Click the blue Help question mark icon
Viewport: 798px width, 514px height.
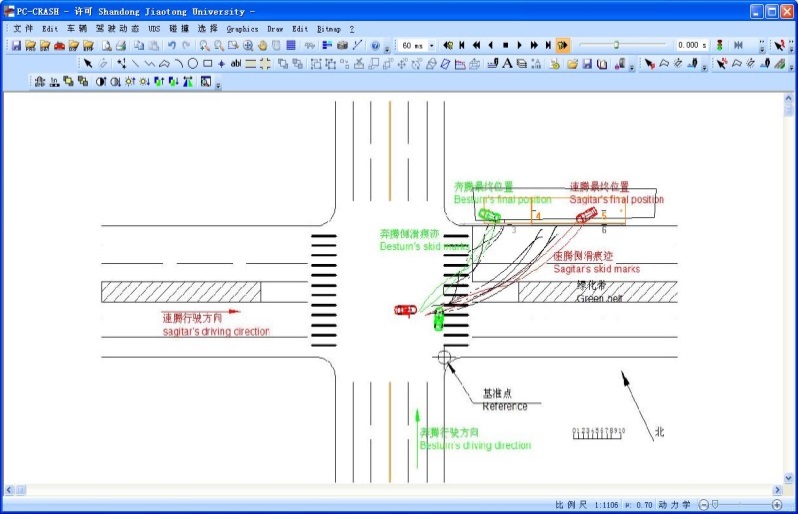point(375,46)
